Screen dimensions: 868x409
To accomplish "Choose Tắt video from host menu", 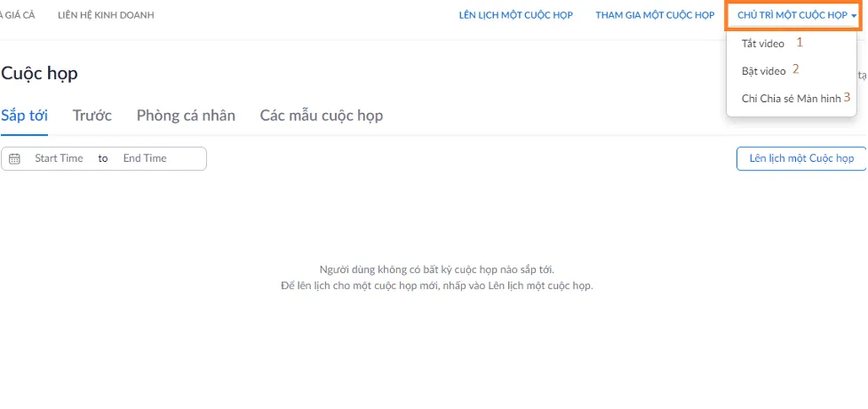I will [x=762, y=44].
